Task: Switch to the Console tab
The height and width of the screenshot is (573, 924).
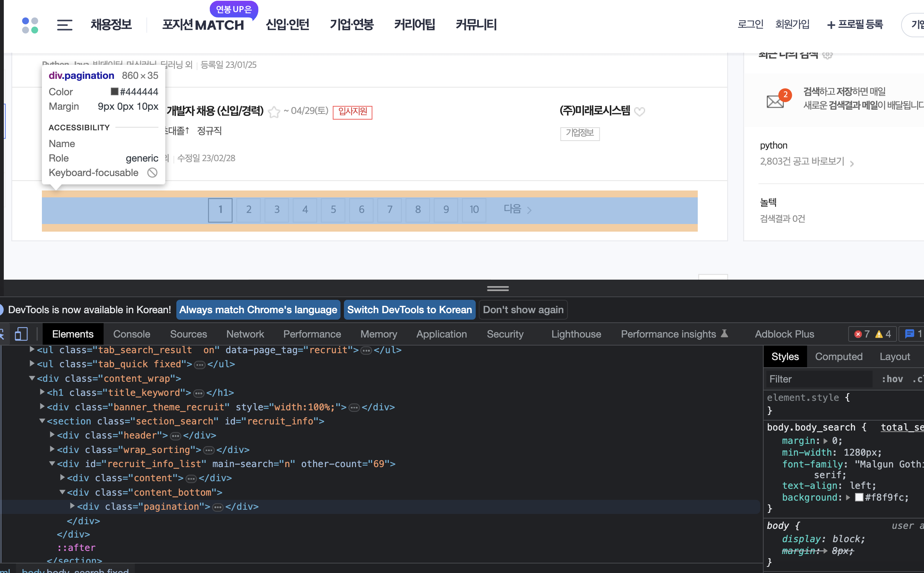Action: click(131, 334)
